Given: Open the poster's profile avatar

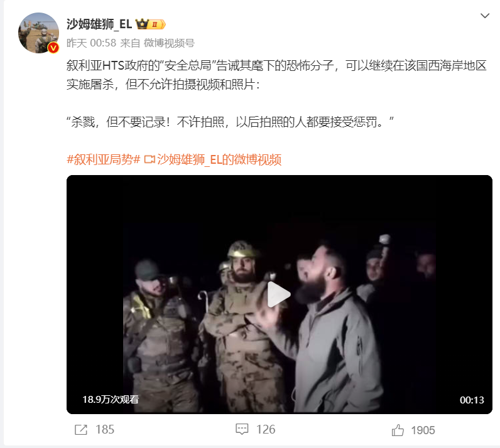Looking at the screenshot, I should point(38,33).
